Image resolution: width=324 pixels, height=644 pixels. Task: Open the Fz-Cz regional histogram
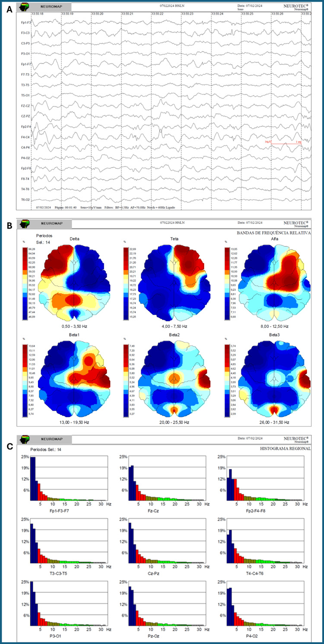[x=167, y=479]
